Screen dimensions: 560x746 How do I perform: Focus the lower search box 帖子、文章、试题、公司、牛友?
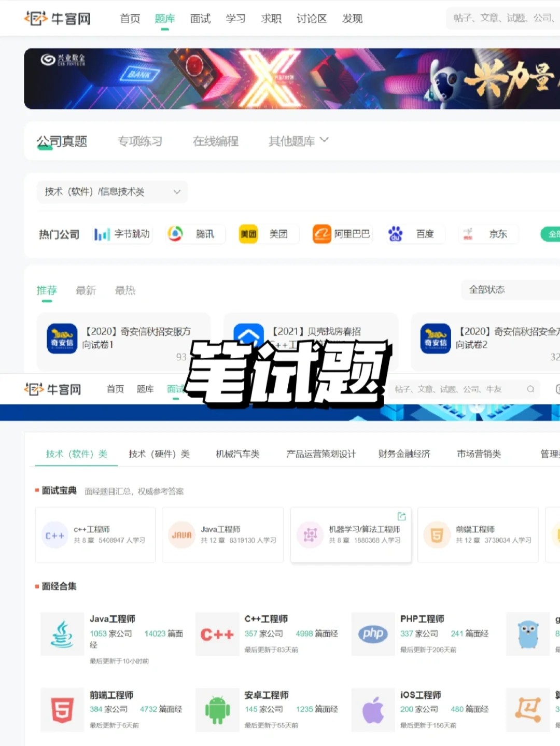464,389
